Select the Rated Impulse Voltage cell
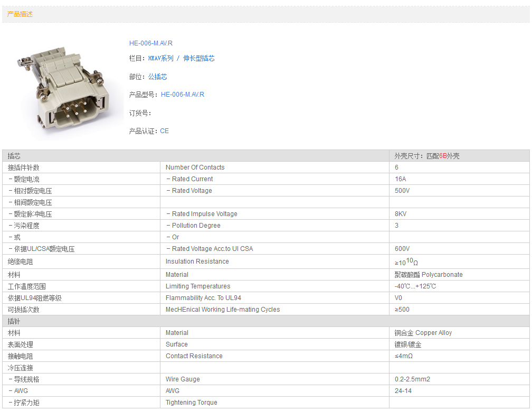 204,214
